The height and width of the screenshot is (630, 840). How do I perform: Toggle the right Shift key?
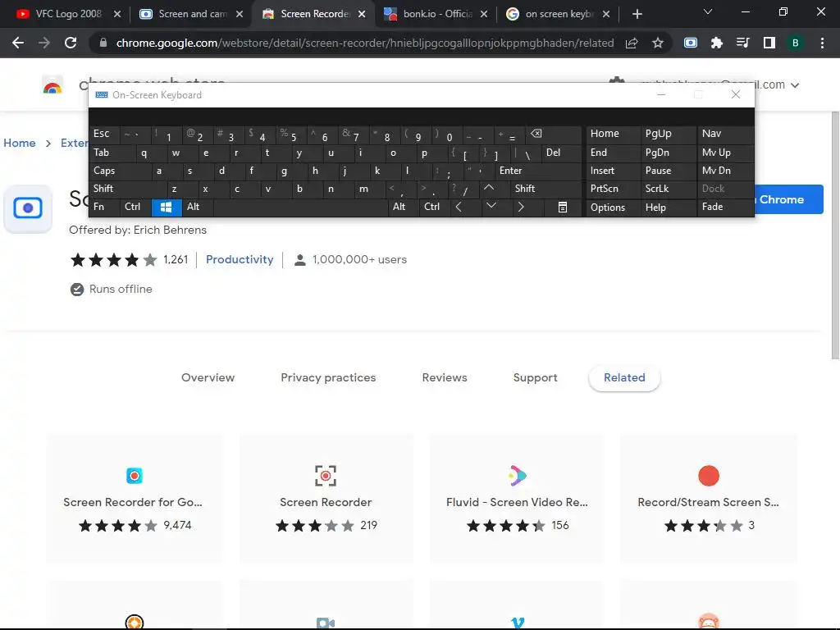(x=546, y=189)
